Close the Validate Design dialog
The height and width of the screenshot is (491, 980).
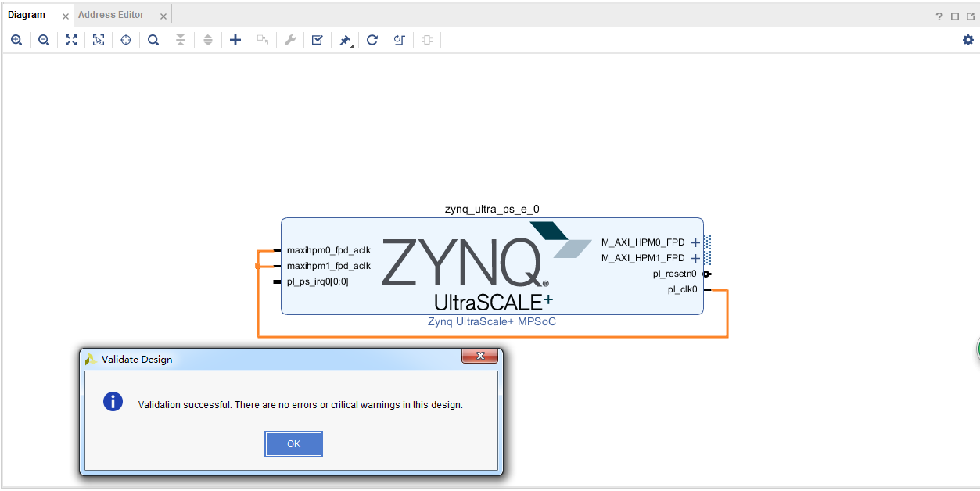tap(479, 357)
